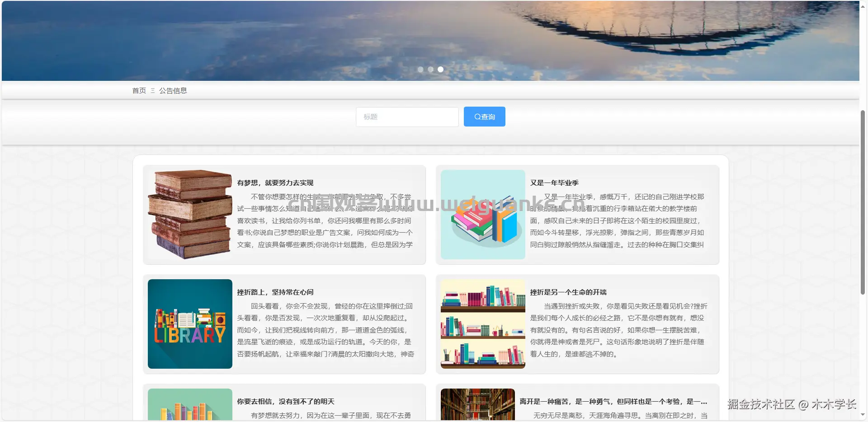The image size is (868, 422).
Task: Open the article 离开是一种痛苦，是一种勇气
Action: coord(613,402)
